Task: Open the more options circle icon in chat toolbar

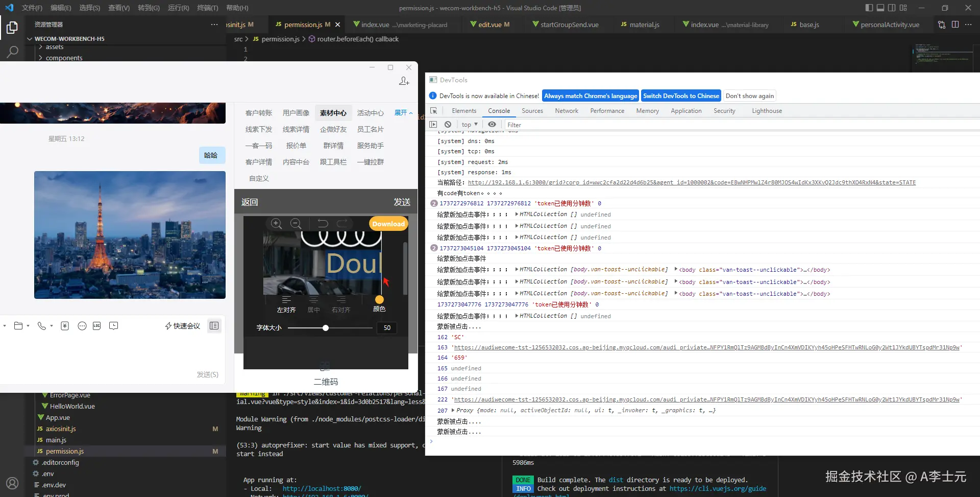Action: click(x=82, y=326)
